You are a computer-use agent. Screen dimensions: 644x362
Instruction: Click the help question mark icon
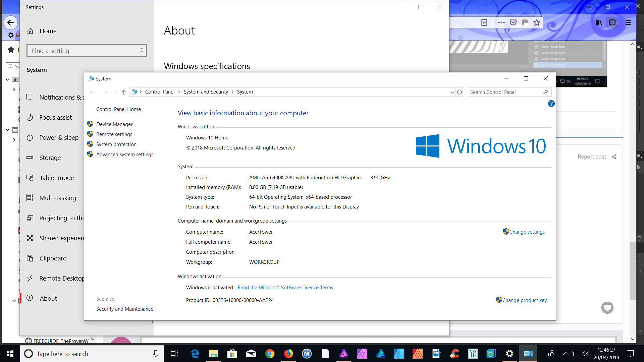coord(551,104)
